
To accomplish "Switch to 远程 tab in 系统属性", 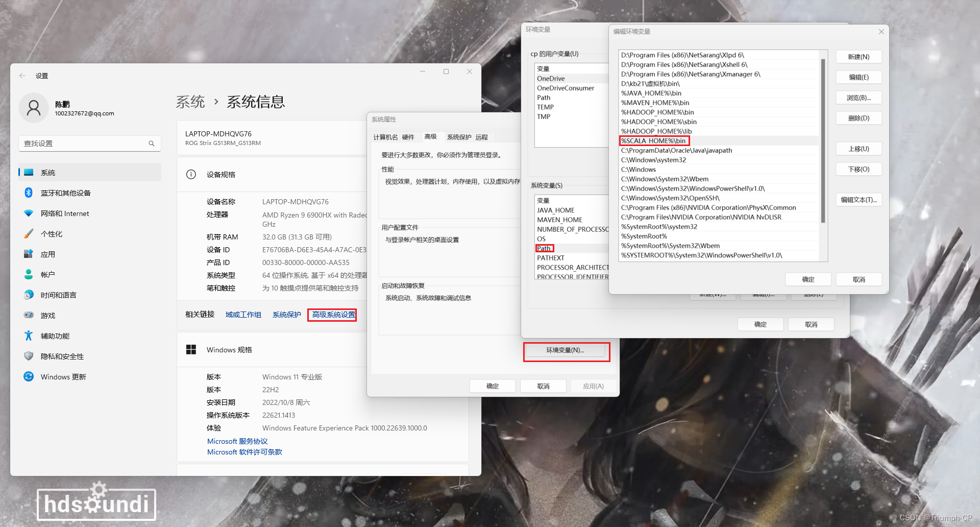I will click(x=481, y=137).
